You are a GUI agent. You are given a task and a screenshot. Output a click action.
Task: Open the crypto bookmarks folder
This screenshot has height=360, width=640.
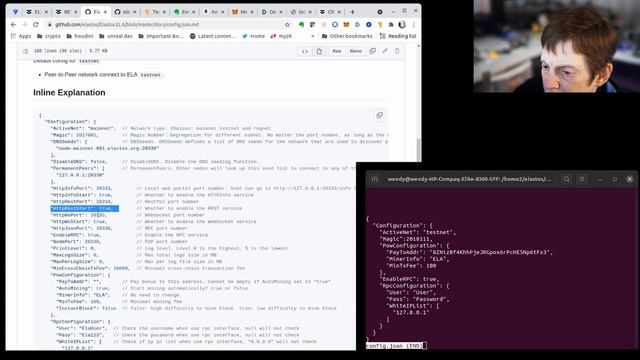49,36
